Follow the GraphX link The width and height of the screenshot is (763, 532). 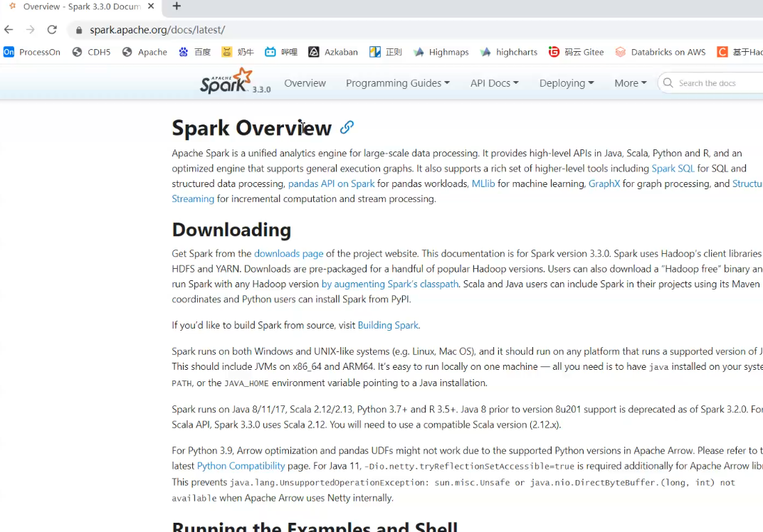click(604, 183)
